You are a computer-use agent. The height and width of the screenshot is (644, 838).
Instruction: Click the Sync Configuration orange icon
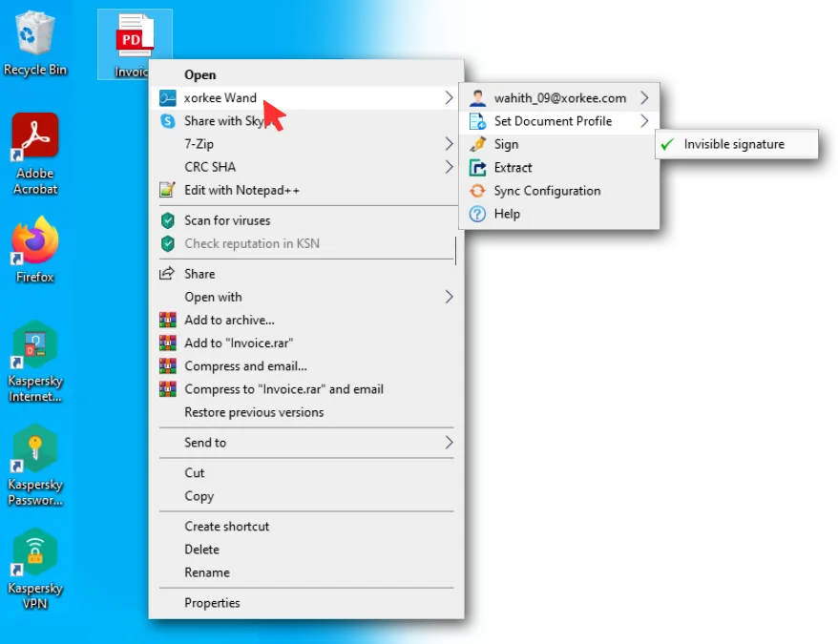pyautogui.click(x=478, y=191)
